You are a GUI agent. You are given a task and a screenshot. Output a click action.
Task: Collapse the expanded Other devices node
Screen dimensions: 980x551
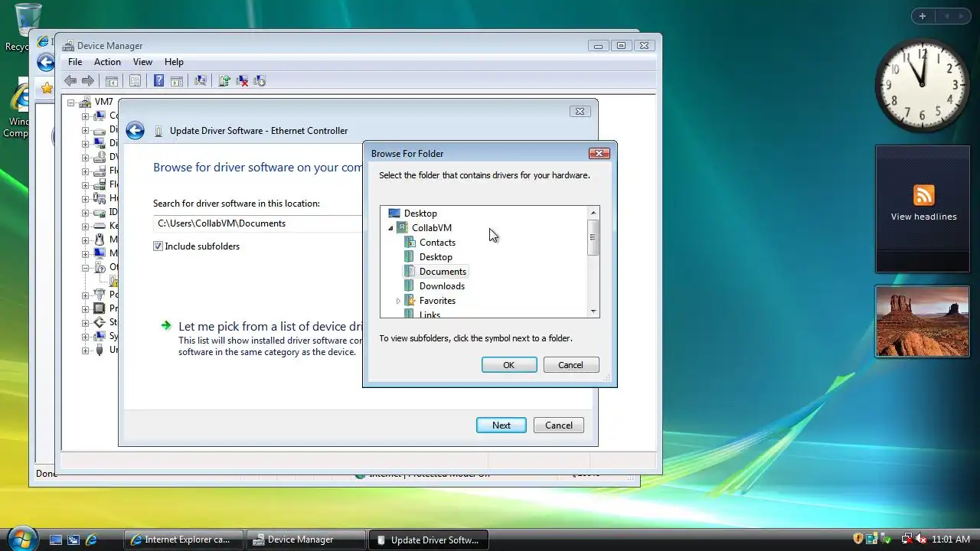coord(85,268)
